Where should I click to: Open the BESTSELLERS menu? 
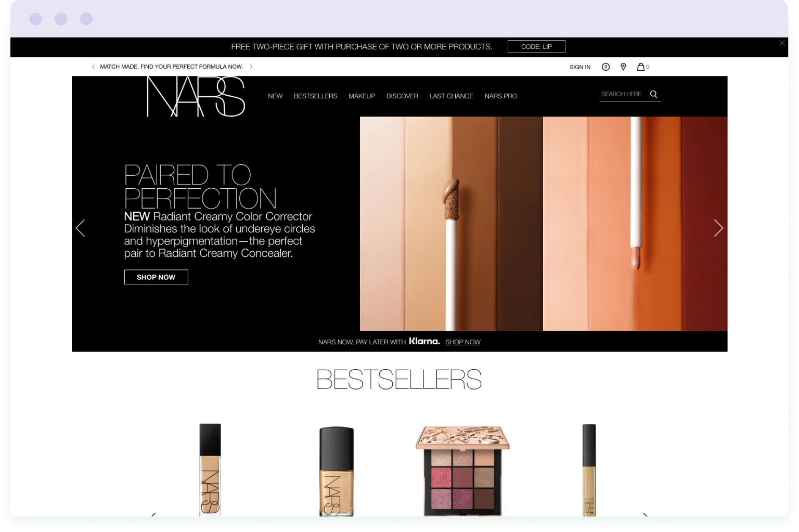click(x=315, y=96)
